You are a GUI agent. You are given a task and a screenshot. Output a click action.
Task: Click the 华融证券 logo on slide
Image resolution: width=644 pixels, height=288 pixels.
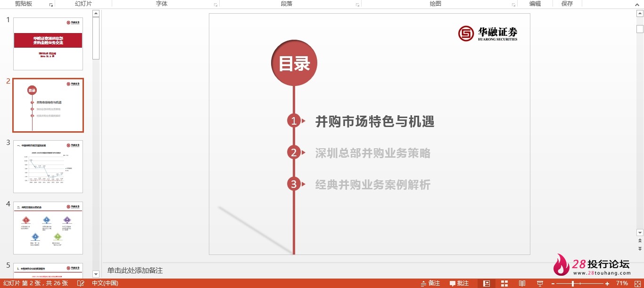click(487, 33)
